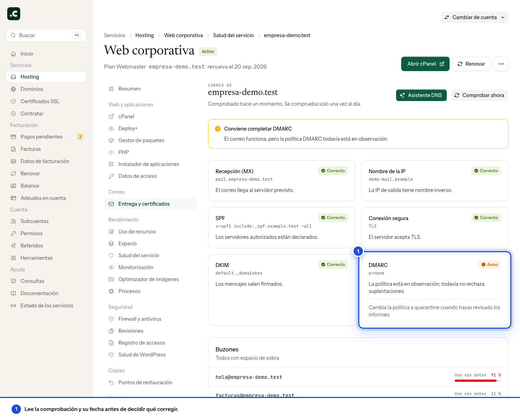Click the usage bar for hola@empresa-demo.test

478,381
